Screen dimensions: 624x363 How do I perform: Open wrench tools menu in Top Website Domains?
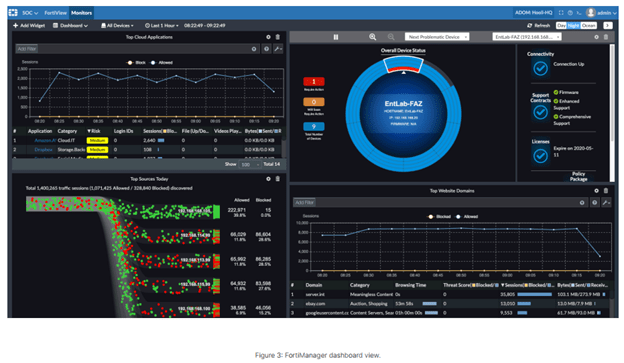606,203
